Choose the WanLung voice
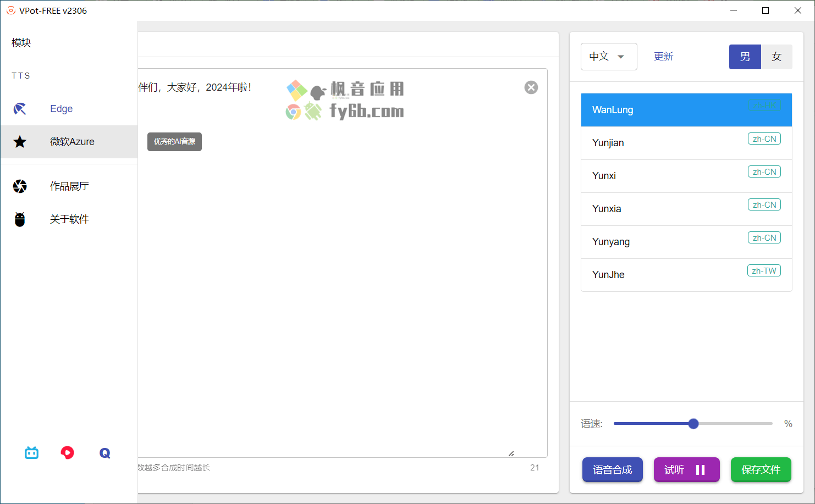This screenshot has height=504, width=815. (686, 110)
